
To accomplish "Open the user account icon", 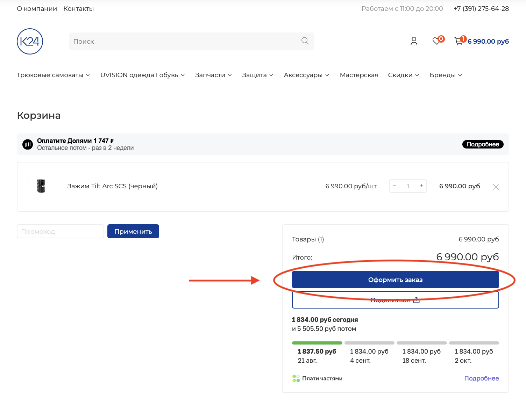I will click(x=414, y=41).
